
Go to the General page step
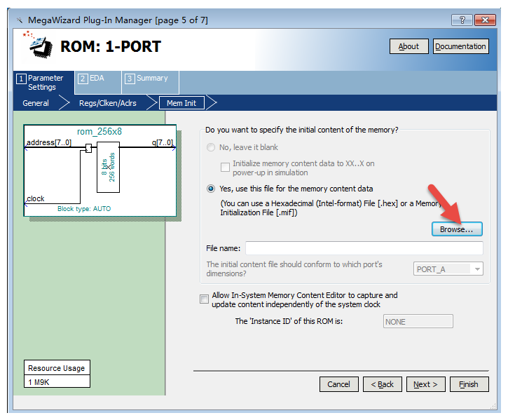pyautogui.click(x=36, y=103)
